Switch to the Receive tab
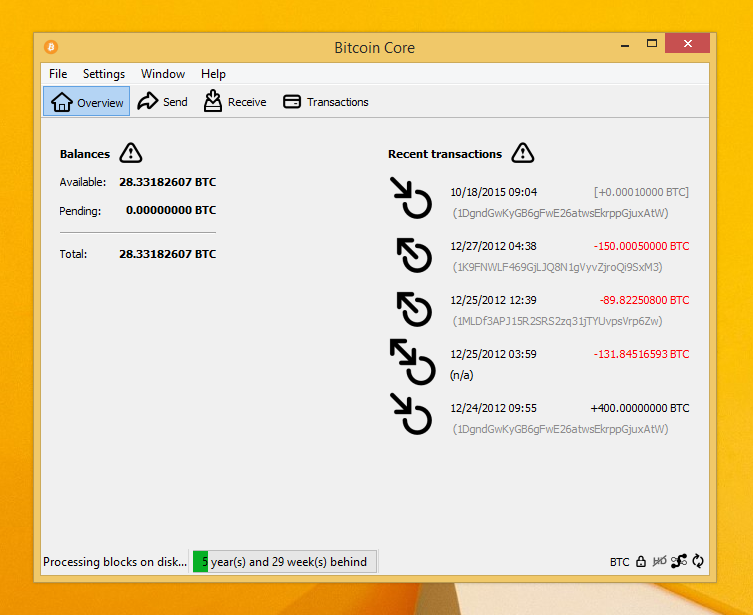The width and height of the screenshot is (753, 615). [x=234, y=101]
